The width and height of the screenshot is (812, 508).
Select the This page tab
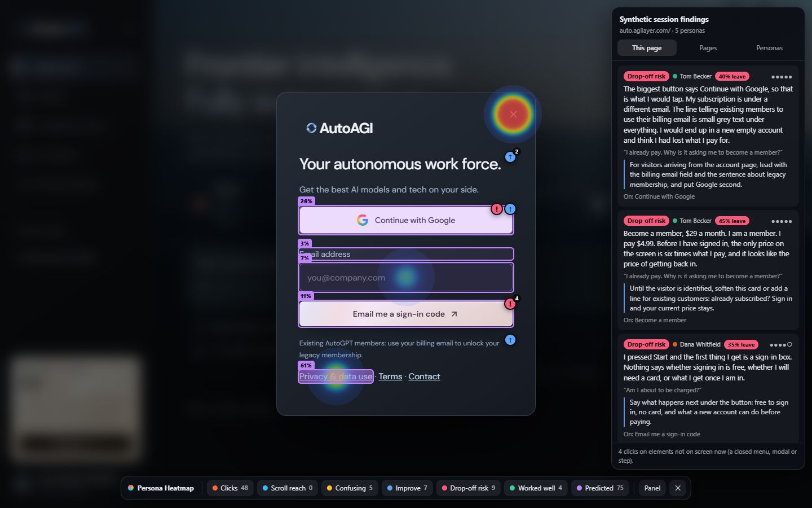pos(647,48)
